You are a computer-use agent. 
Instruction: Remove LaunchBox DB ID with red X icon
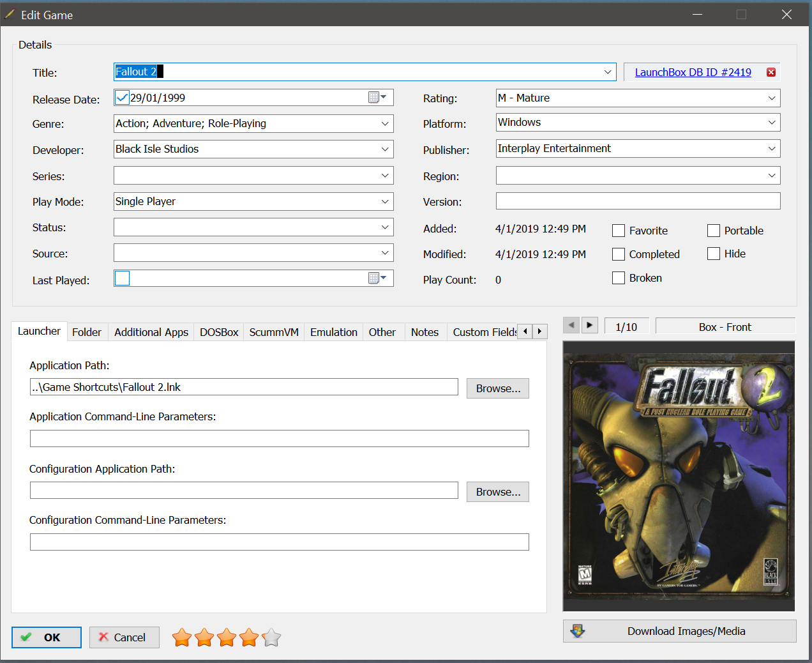[771, 72]
